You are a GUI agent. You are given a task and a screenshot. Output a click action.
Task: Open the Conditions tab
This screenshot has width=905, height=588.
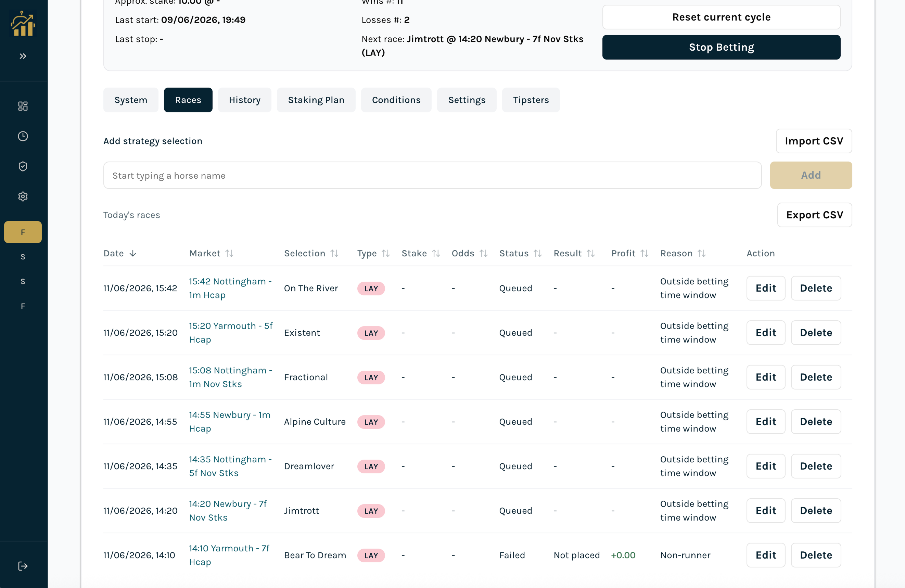tap(396, 100)
